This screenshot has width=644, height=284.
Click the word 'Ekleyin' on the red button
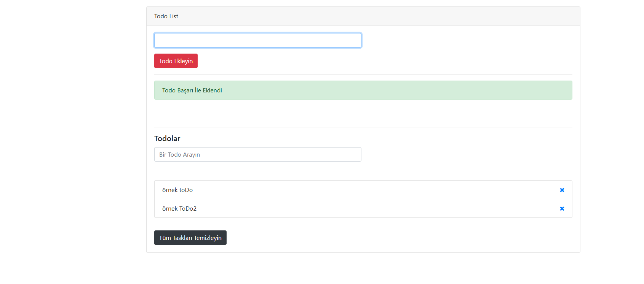[x=184, y=61]
